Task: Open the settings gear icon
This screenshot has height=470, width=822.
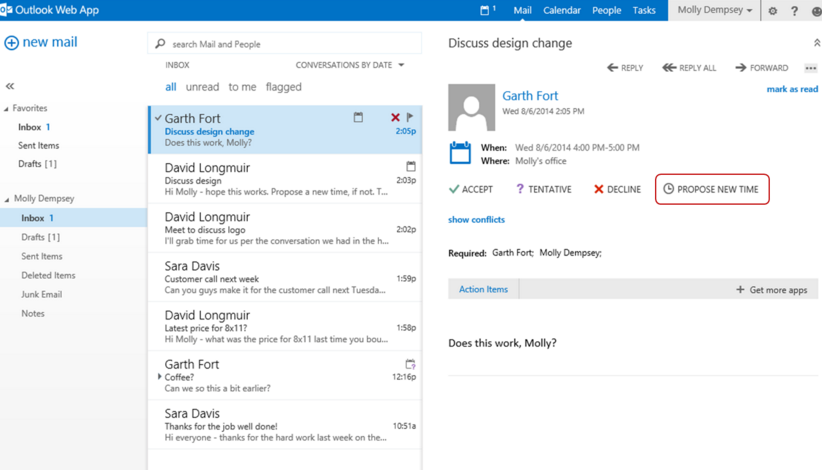Action: (x=773, y=10)
